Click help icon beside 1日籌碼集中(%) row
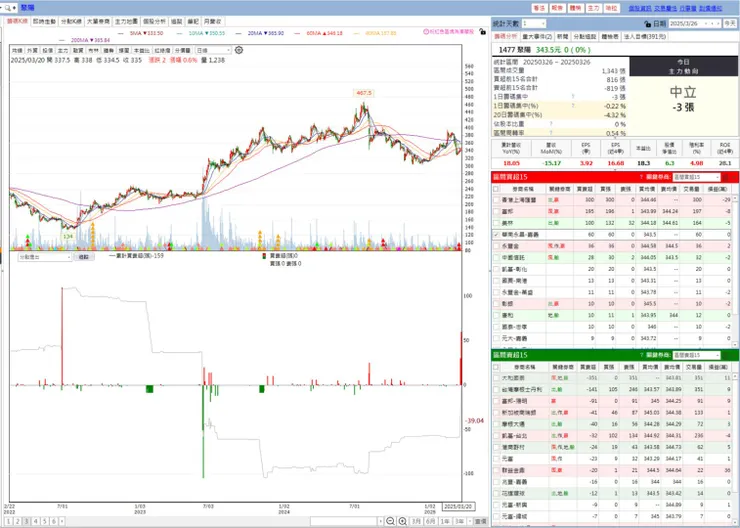The image size is (740, 528). 573,106
